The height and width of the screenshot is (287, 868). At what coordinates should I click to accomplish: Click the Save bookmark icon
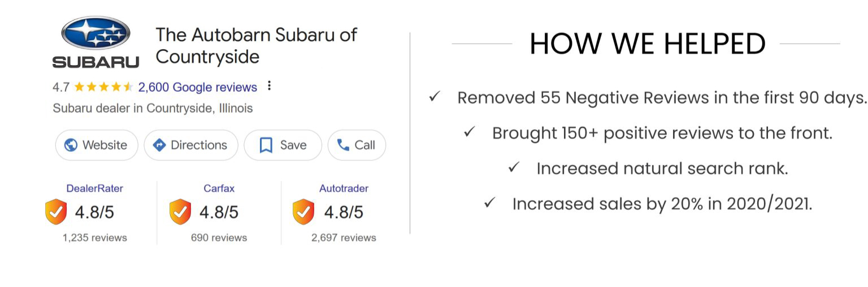[265, 145]
